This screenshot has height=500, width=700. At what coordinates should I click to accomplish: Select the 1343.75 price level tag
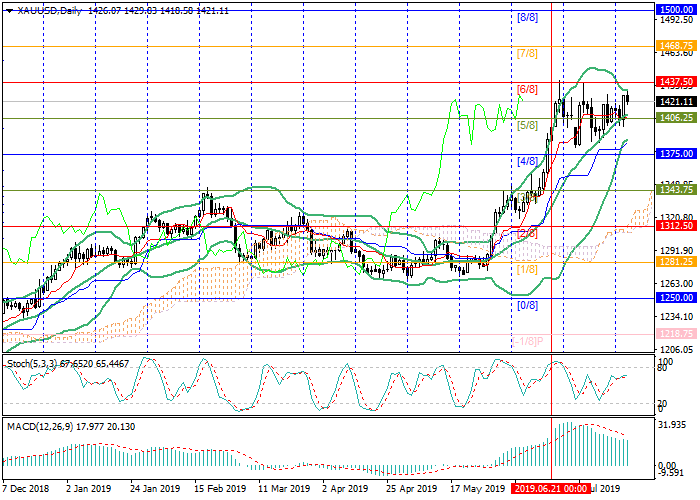(676, 190)
